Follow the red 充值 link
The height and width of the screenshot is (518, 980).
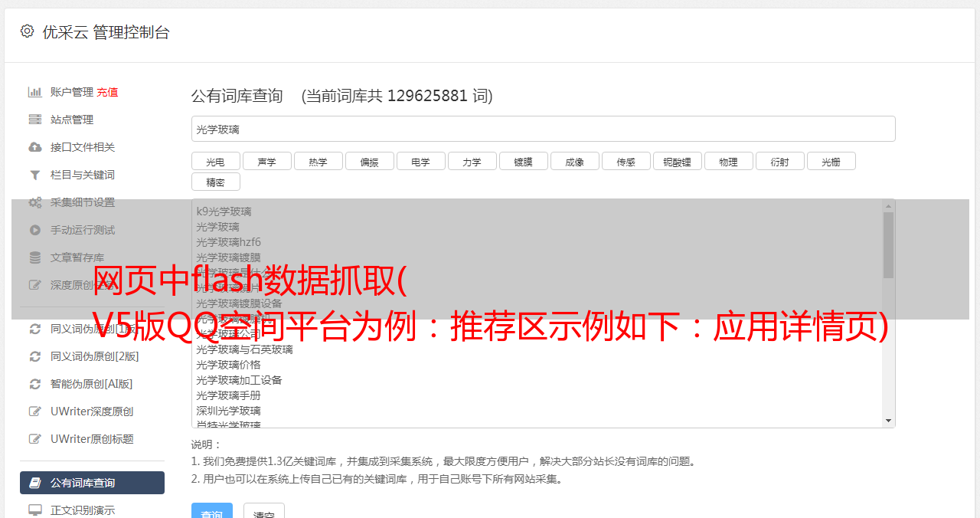click(107, 92)
